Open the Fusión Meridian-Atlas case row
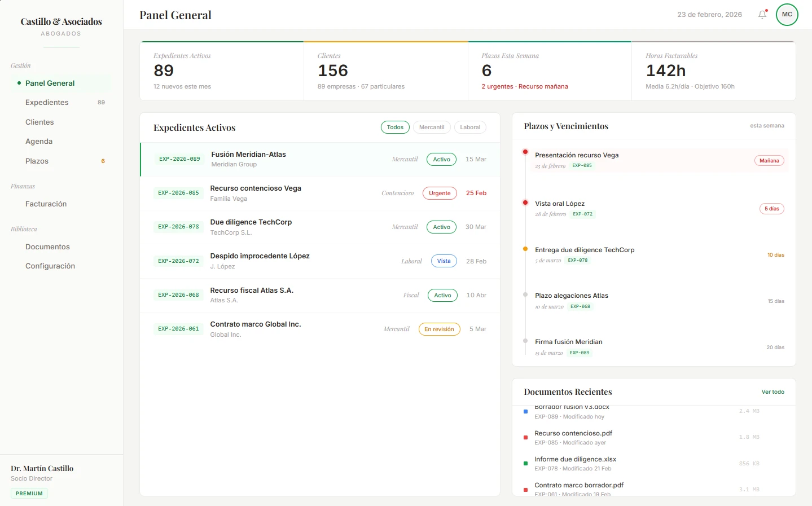 320,159
